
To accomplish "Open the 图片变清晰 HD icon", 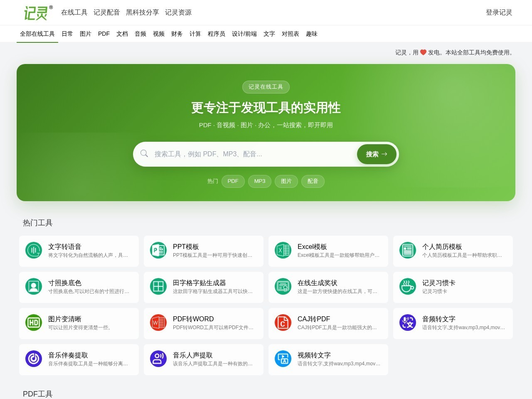I will 34,323.
